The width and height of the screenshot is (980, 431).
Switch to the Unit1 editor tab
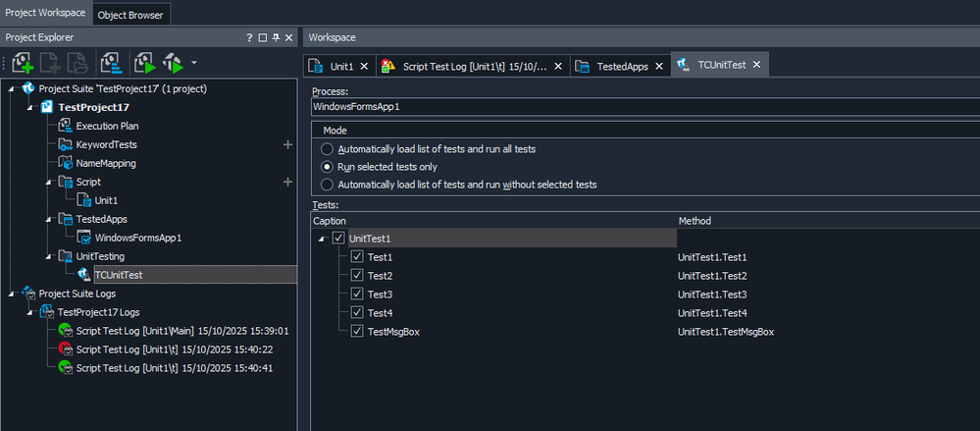[340, 66]
